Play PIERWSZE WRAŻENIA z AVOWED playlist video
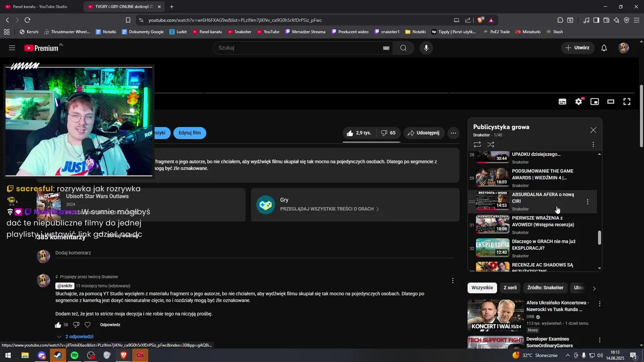644x362 pixels. click(533, 225)
